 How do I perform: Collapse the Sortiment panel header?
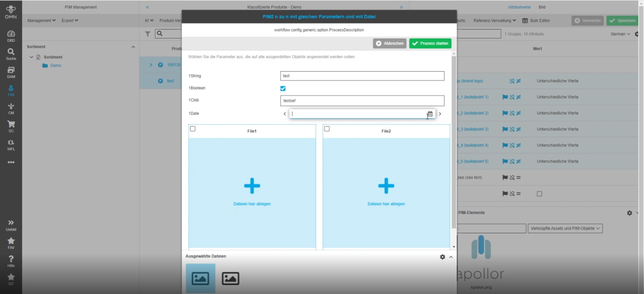[x=133, y=47]
